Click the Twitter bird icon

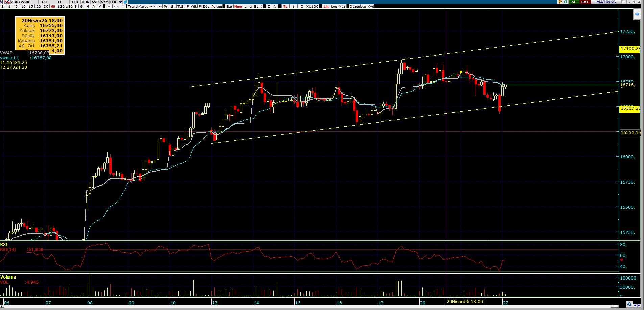click(125, 2)
